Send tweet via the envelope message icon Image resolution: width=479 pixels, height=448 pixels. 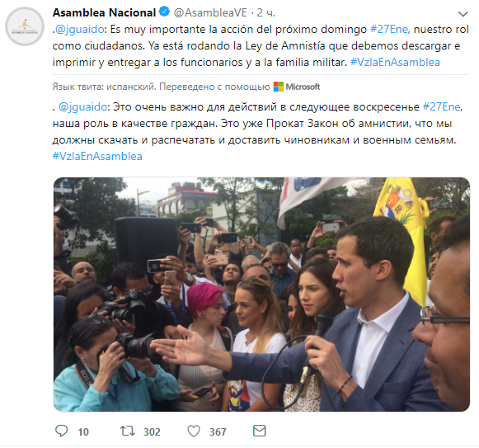point(260,431)
